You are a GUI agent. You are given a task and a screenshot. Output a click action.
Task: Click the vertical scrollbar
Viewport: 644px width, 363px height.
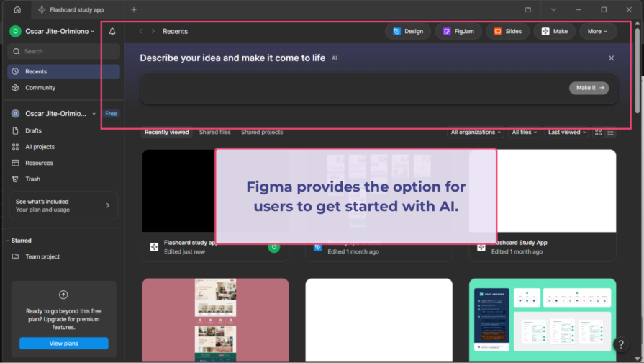click(638, 70)
